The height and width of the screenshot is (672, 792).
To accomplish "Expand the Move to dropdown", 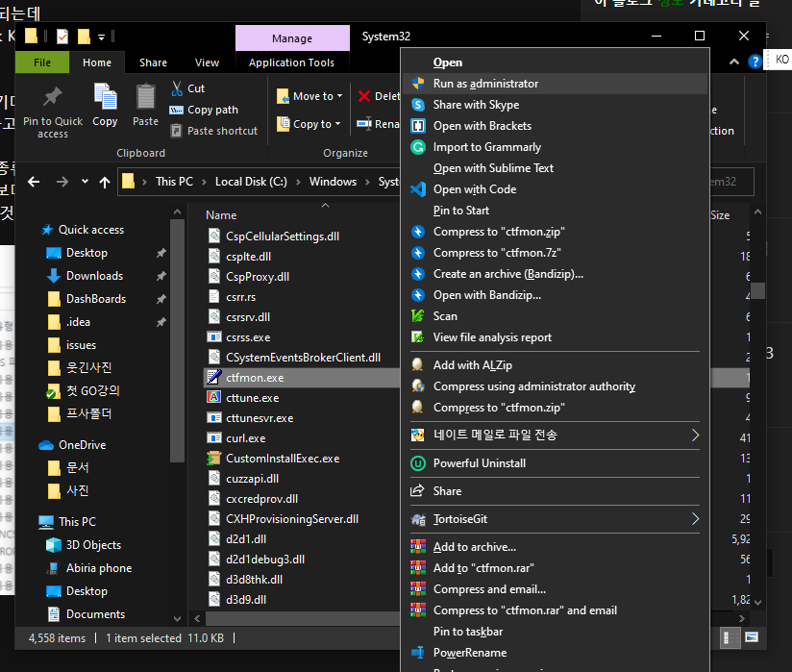I will [339, 96].
